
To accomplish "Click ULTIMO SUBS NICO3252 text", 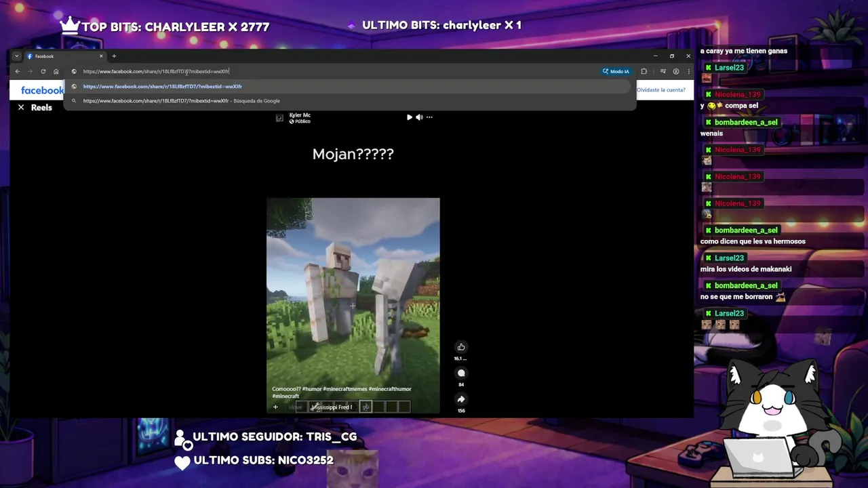I will pos(263,460).
